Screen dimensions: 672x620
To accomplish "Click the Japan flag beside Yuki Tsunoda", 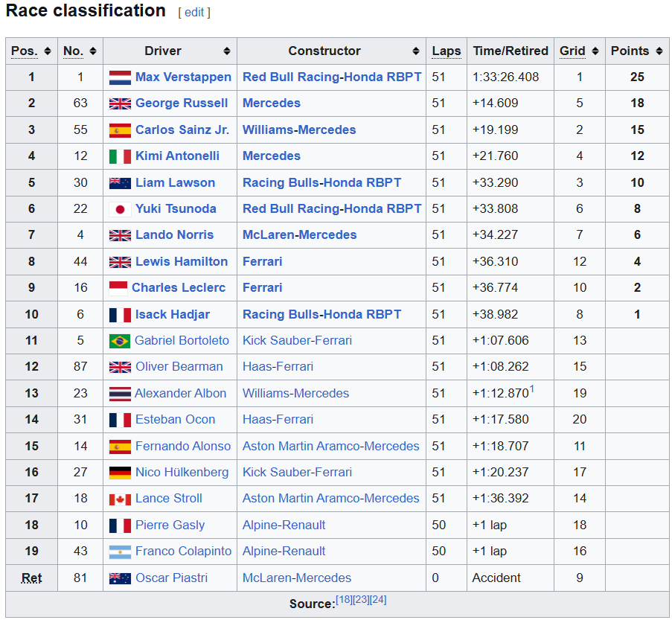I will (120, 209).
